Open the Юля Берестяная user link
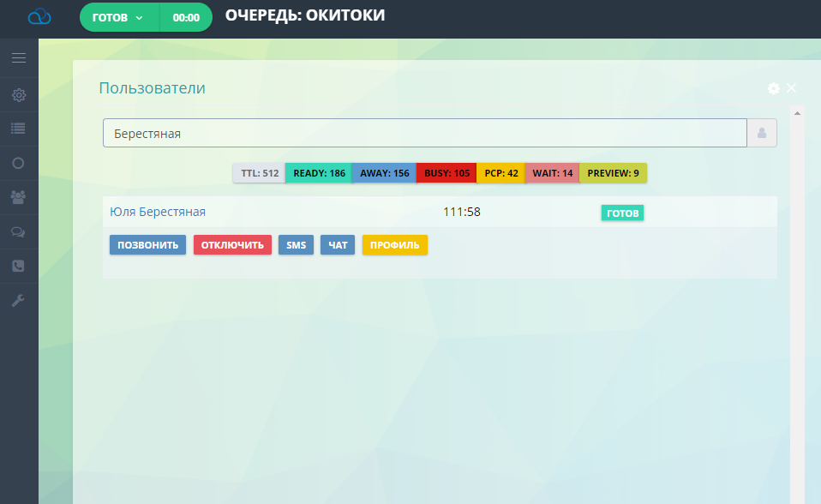 tap(158, 212)
